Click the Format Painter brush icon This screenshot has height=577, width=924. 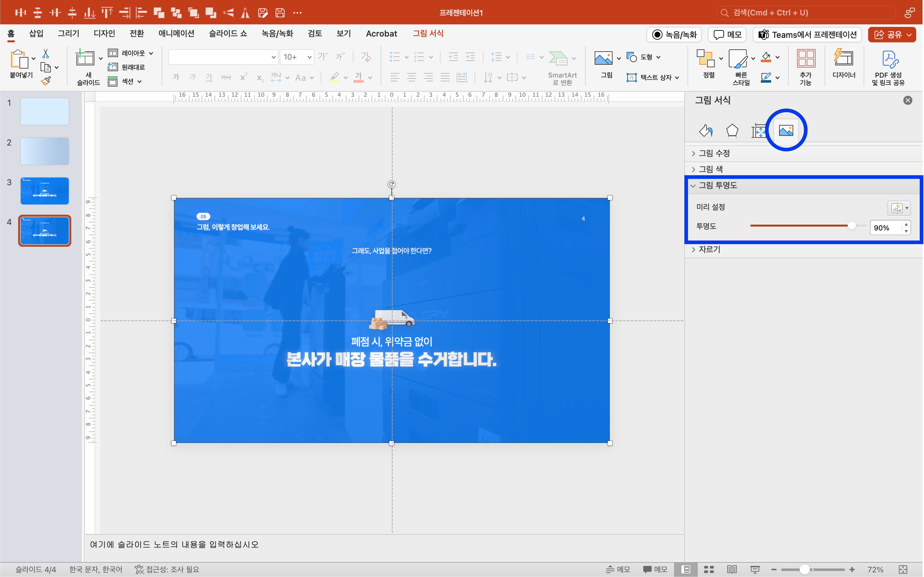46,81
